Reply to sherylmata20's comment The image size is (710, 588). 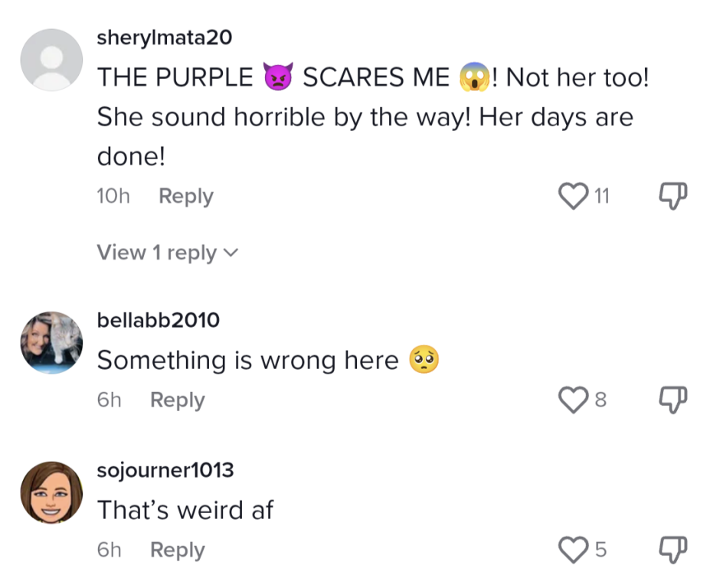[185, 197]
